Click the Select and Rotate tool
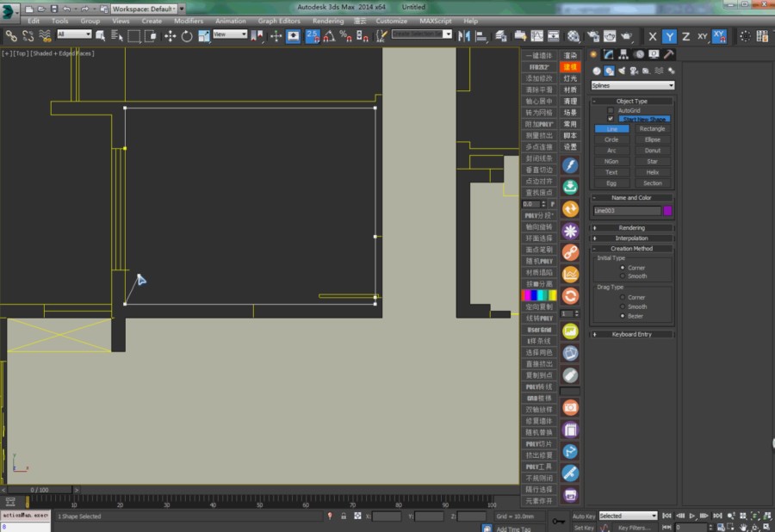 [186, 36]
